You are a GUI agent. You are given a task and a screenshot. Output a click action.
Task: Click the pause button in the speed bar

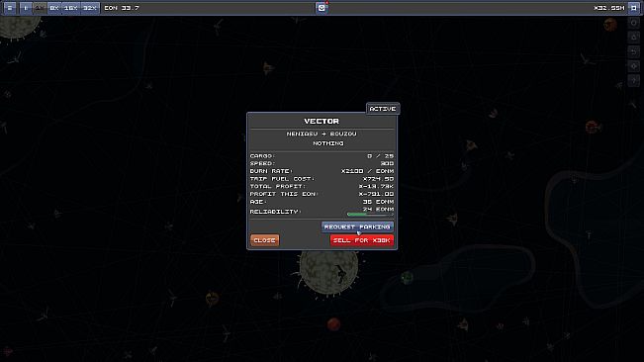26,8
